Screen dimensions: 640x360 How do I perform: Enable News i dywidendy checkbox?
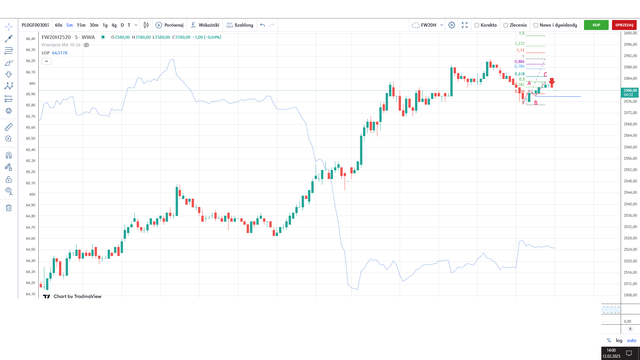tap(536, 25)
